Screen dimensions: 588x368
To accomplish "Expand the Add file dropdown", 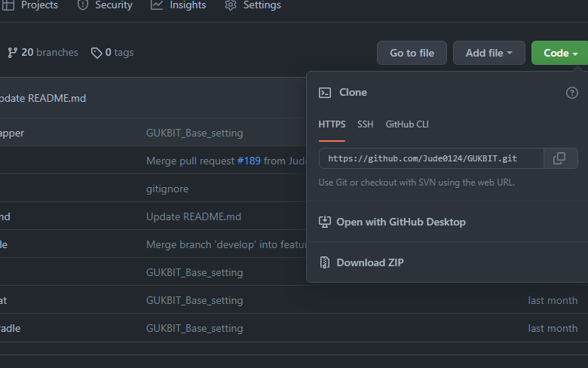I will click(x=489, y=53).
